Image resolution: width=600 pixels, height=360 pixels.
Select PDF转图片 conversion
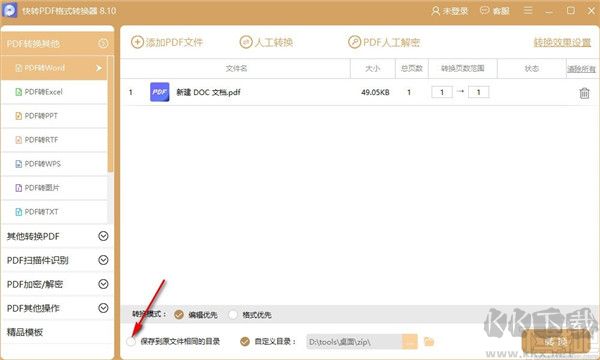(x=54, y=188)
